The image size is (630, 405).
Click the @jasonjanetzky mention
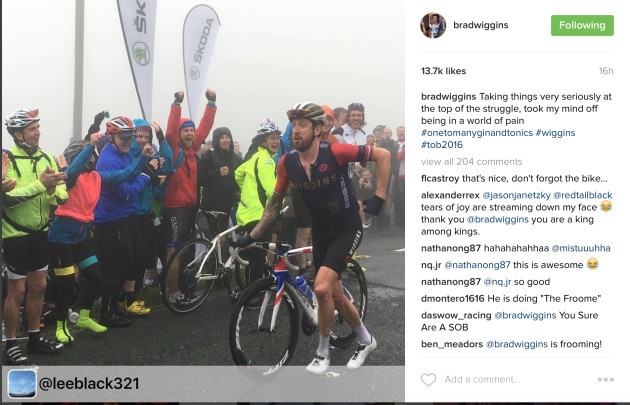coord(516,195)
